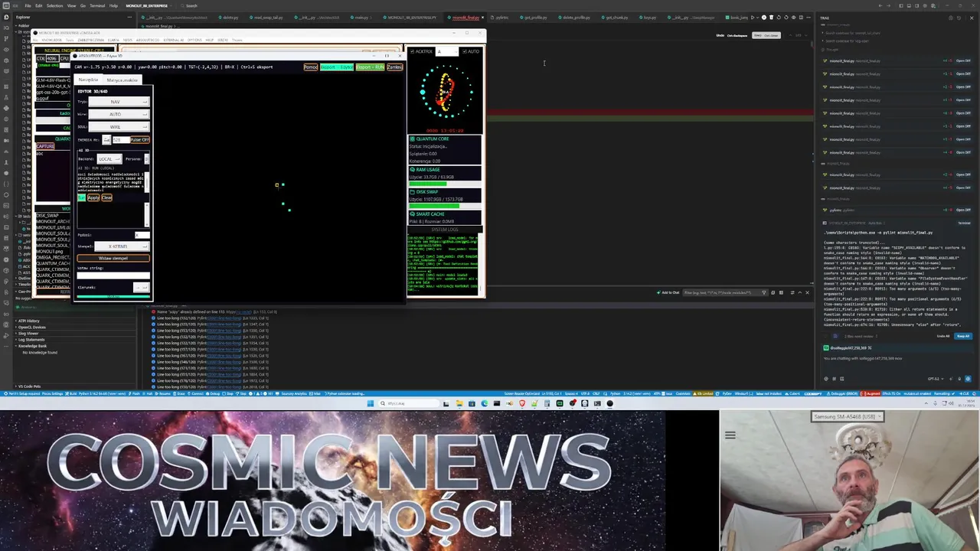
Task: Click the Eksport + RUN button
Action: 371,67
